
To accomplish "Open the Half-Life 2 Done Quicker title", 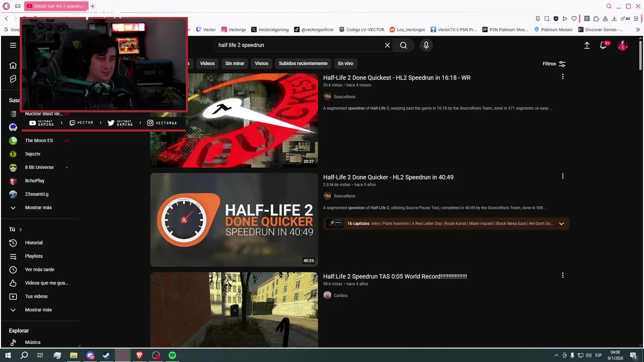I will tap(388, 177).
